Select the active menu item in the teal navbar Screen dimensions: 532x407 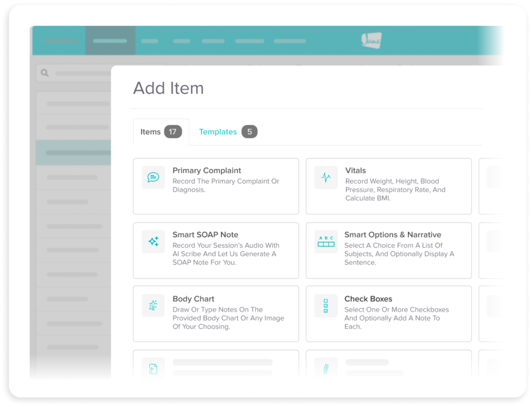(x=111, y=40)
